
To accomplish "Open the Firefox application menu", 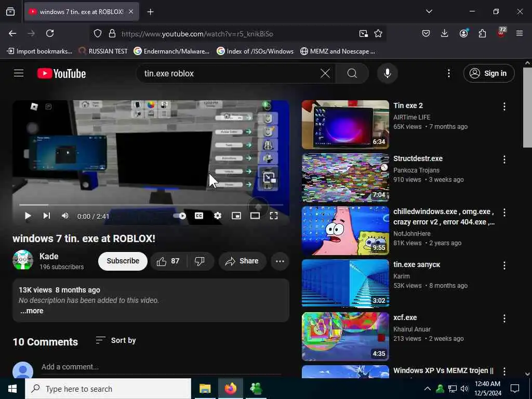I will (x=520, y=33).
